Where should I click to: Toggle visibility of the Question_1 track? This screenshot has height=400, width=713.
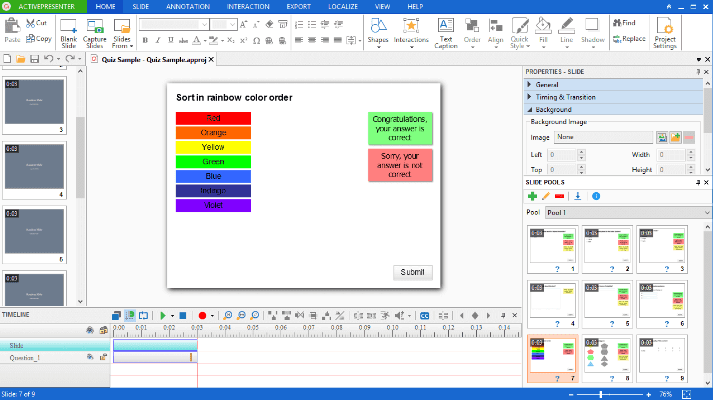point(90,358)
